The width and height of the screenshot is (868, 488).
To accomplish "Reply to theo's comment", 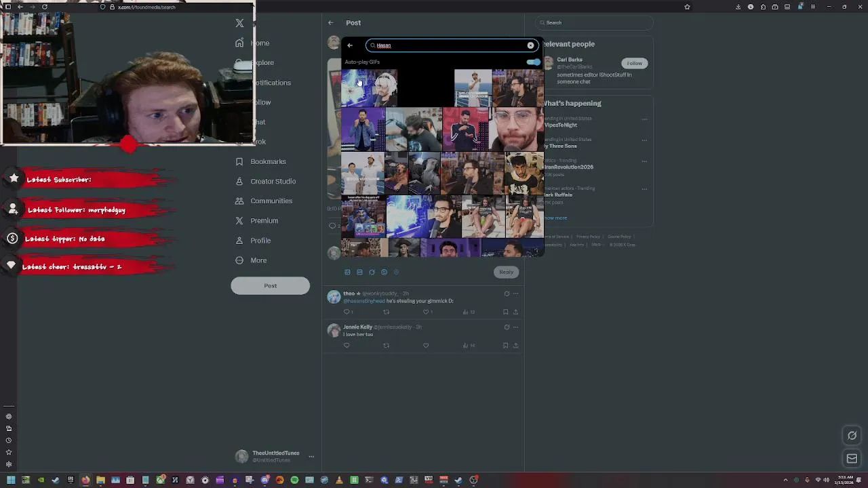I will pyautogui.click(x=347, y=312).
